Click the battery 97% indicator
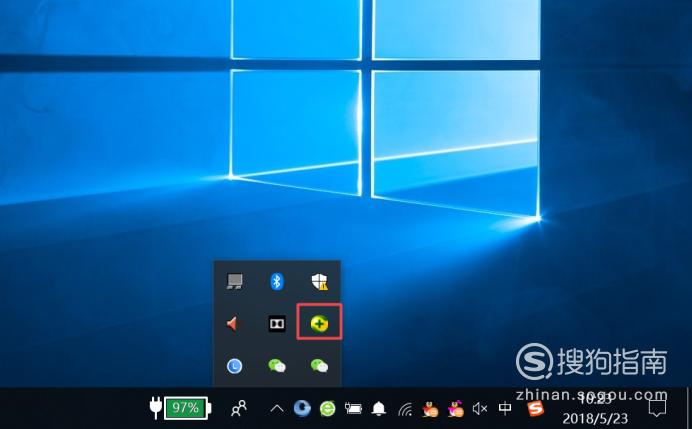692x429 pixels. click(x=187, y=408)
